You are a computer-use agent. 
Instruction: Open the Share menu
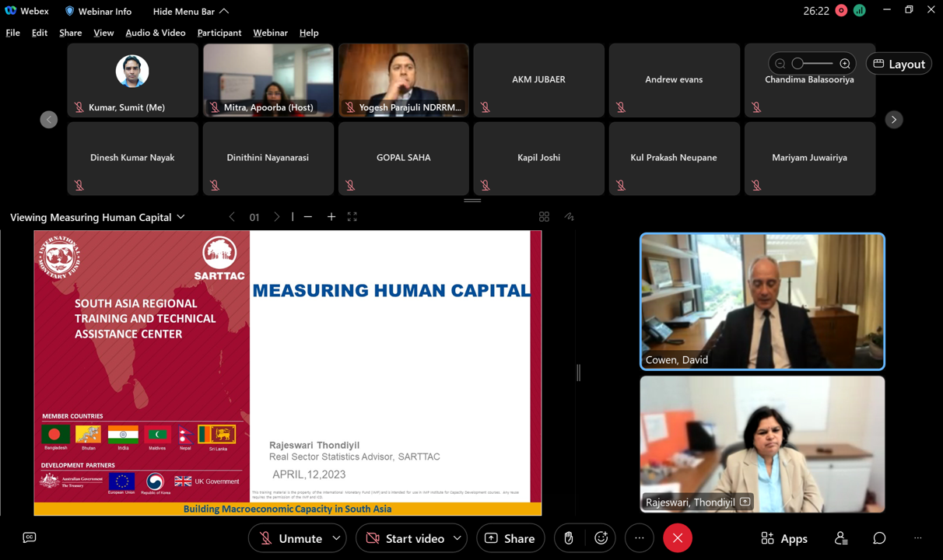(70, 33)
